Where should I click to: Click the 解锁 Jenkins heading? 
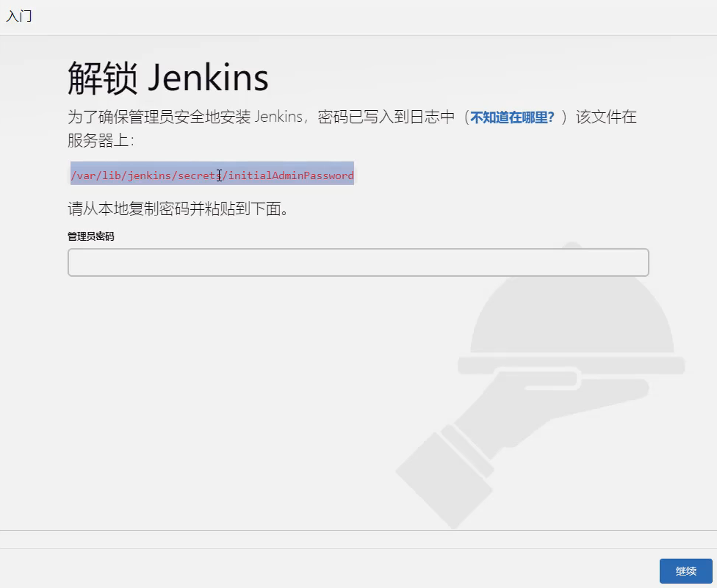point(167,78)
